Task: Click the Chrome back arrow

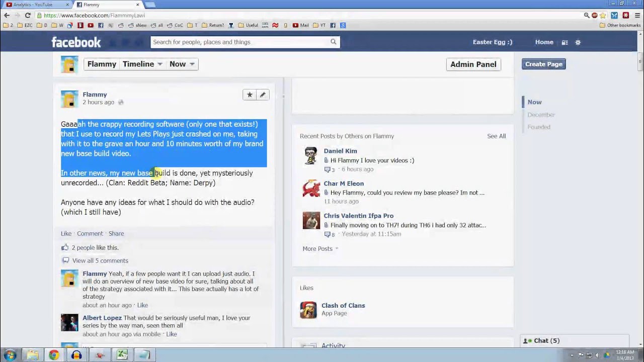Action: pyautogui.click(x=7, y=15)
